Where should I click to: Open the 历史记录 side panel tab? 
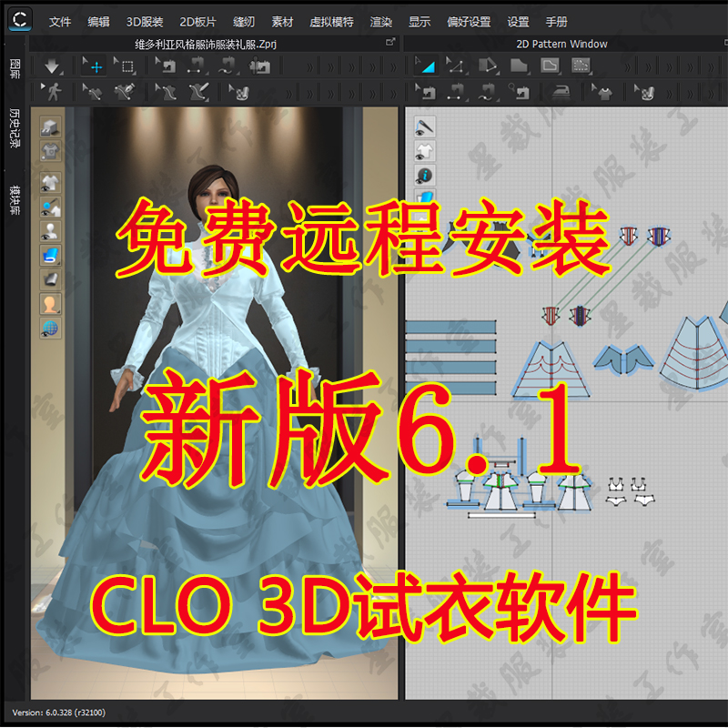pyautogui.click(x=15, y=128)
